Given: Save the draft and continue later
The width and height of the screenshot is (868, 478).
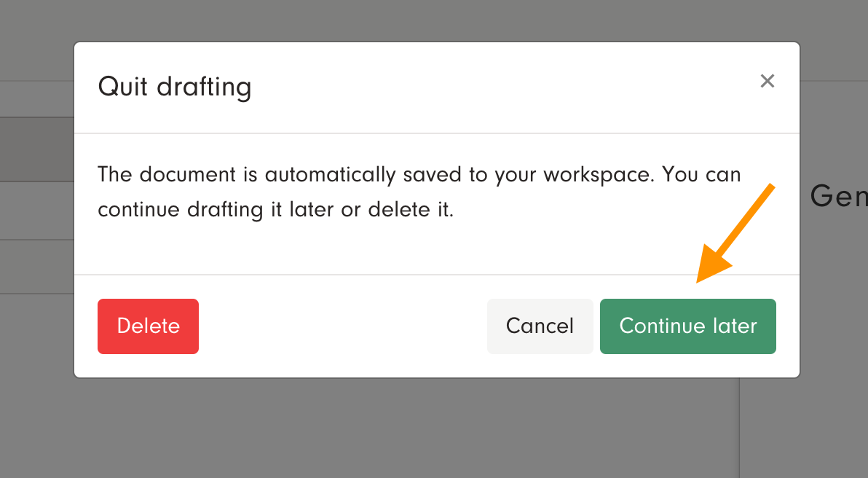Looking at the screenshot, I should pyautogui.click(x=687, y=326).
